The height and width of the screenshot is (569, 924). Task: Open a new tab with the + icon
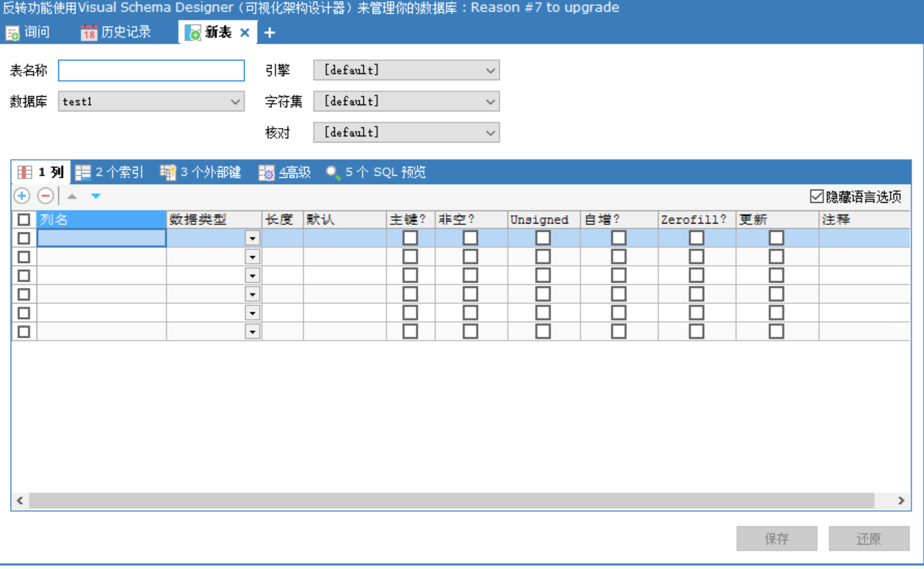click(269, 32)
